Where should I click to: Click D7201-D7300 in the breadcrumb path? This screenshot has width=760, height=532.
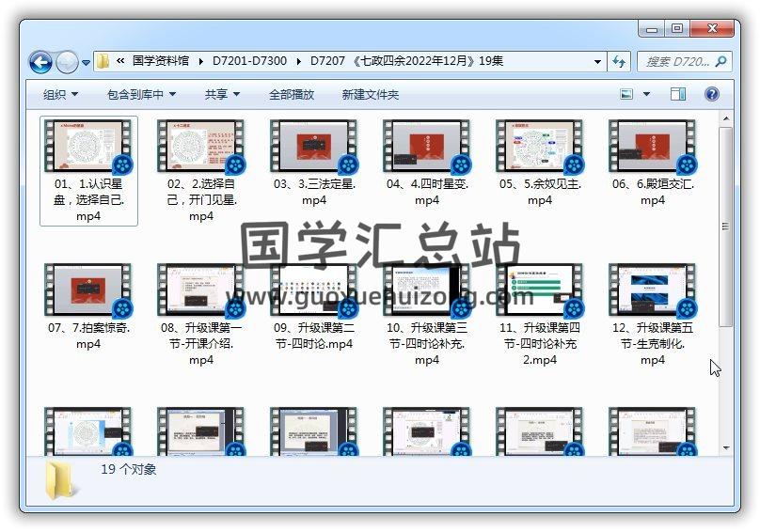point(249,61)
